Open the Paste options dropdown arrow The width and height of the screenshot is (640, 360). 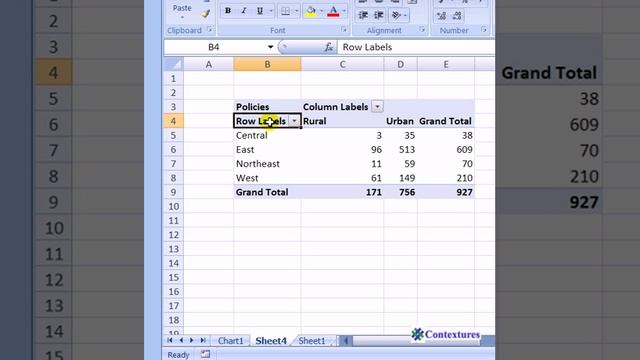click(x=182, y=18)
